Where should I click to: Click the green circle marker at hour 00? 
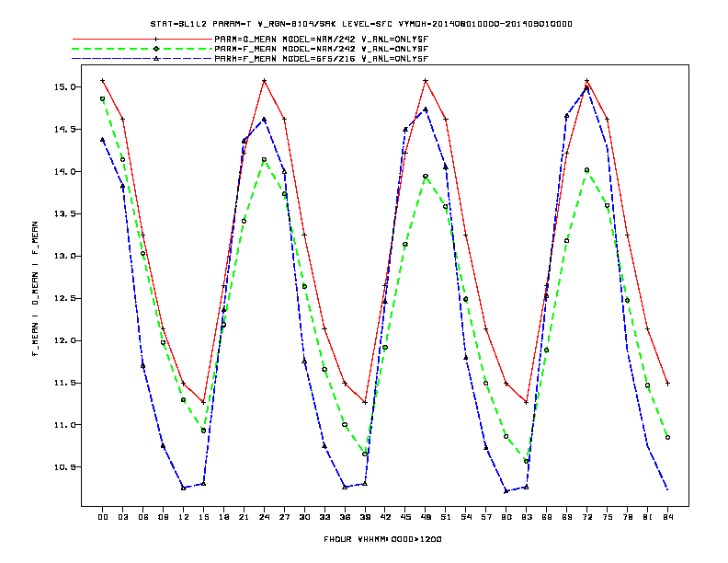tap(103, 99)
